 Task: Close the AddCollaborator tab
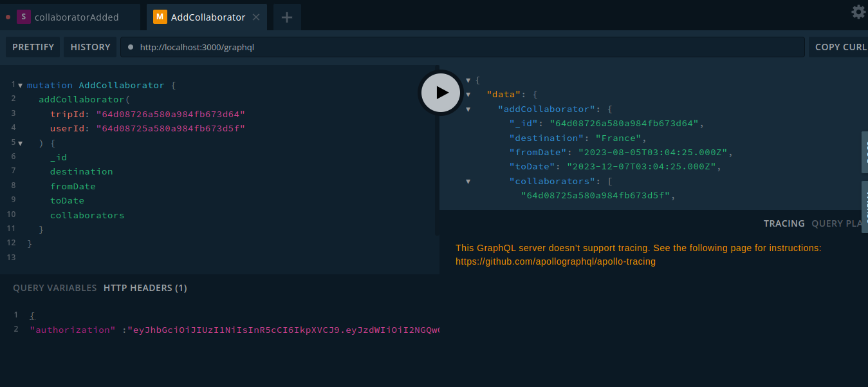[x=256, y=17]
